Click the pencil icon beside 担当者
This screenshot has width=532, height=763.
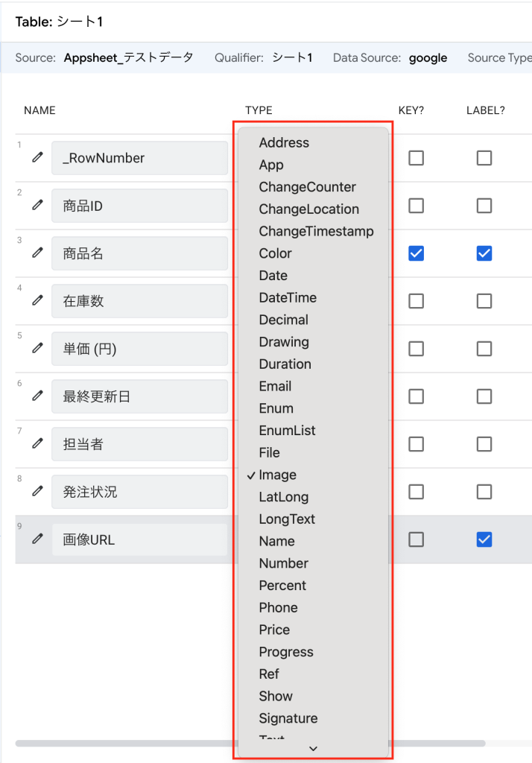pyautogui.click(x=37, y=444)
